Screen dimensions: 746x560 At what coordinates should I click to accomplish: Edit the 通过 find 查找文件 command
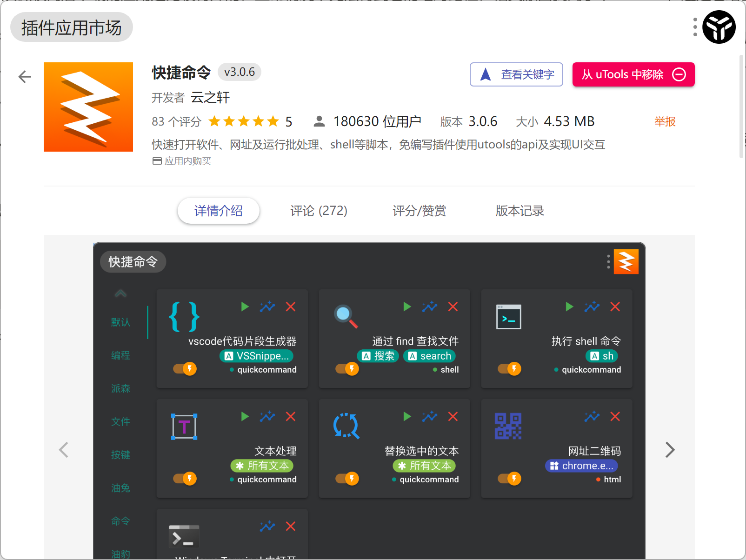click(430, 307)
